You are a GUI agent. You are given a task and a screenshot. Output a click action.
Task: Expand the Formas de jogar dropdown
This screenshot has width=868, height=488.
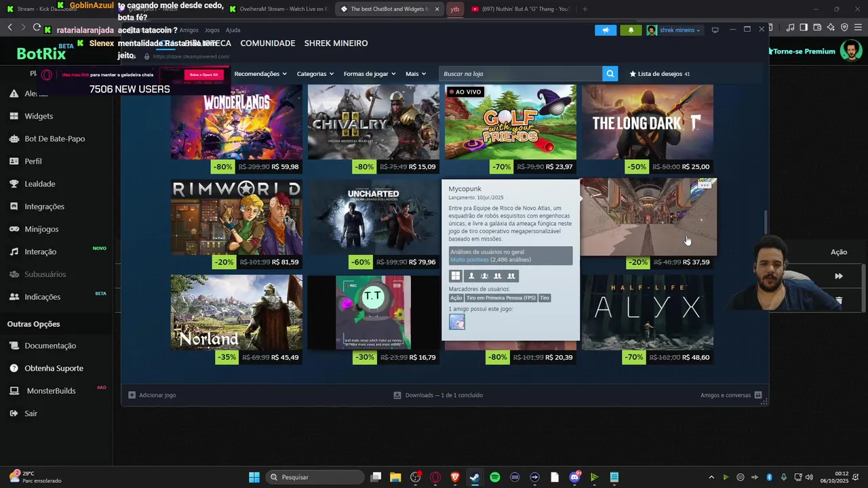click(x=370, y=74)
